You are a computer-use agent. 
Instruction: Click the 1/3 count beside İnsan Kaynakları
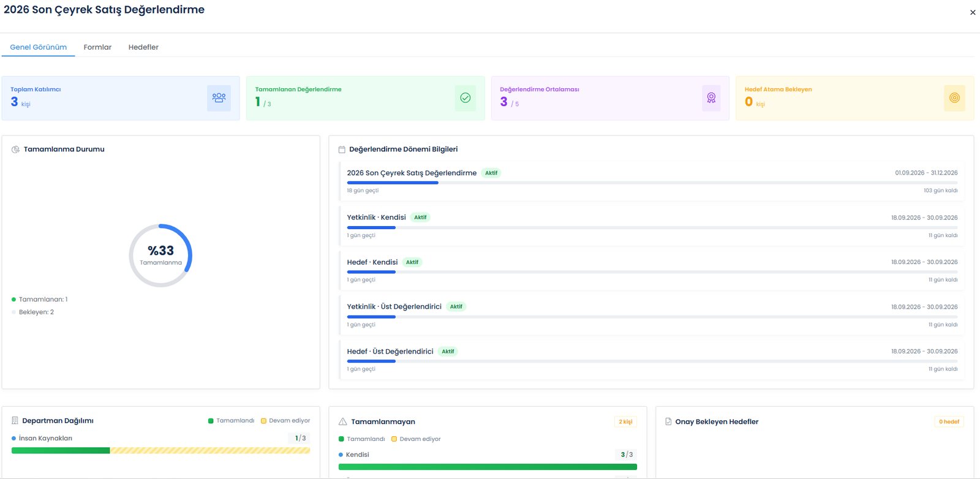pos(300,438)
